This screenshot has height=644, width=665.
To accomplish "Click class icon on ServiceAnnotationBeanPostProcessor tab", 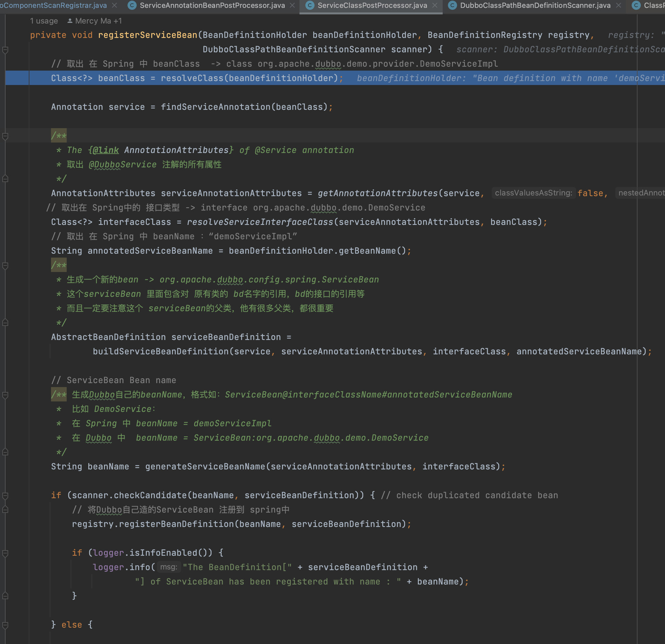I will 132,6.
